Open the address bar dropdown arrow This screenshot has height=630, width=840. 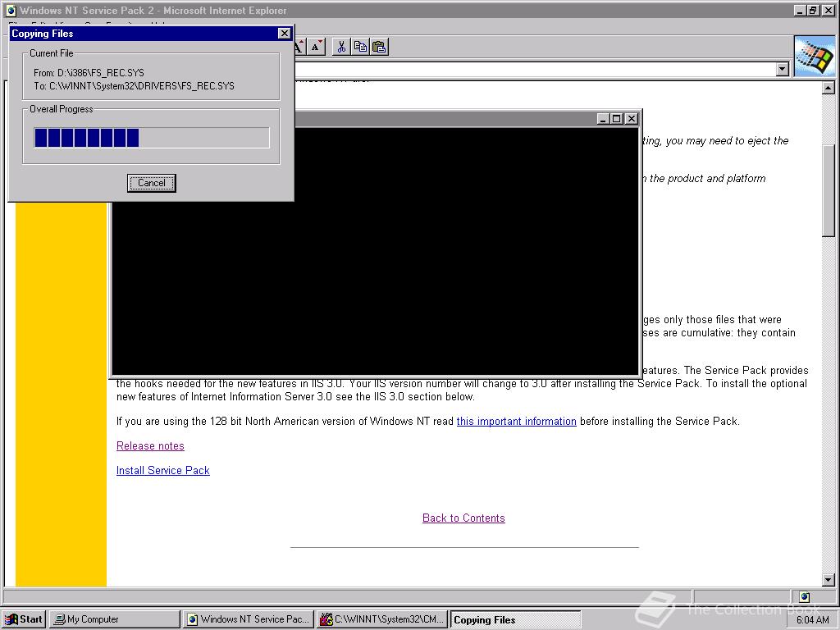click(x=782, y=69)
